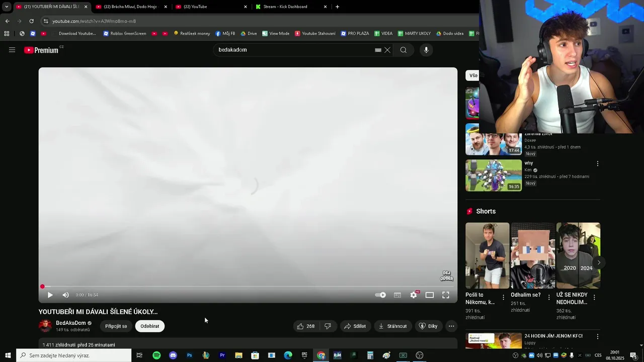Open the Windows Start menu
The width and height of the screenshot is (644, 362).
tap(8, 355)
